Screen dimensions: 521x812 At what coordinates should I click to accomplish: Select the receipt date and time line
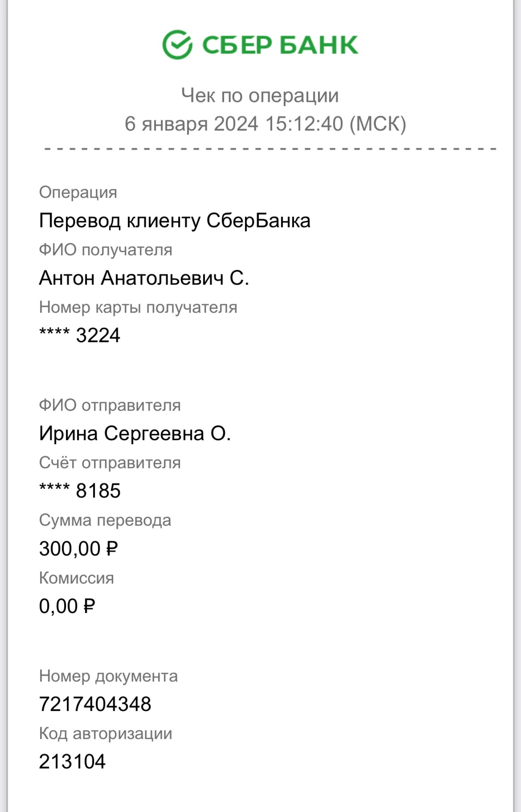[x=265, y=124]
